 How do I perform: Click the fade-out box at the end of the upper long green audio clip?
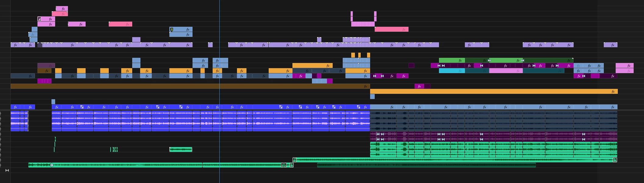tap(615, 160)
